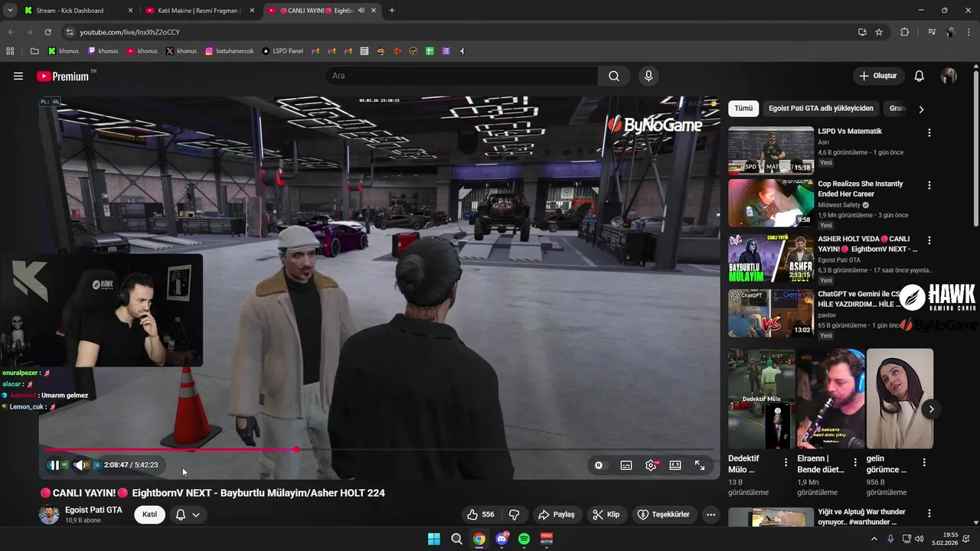Viewport: 980px width, 551px height.
Task: Show hidden system tray icons
Action: pyautogui.click(x=874, y=539)
